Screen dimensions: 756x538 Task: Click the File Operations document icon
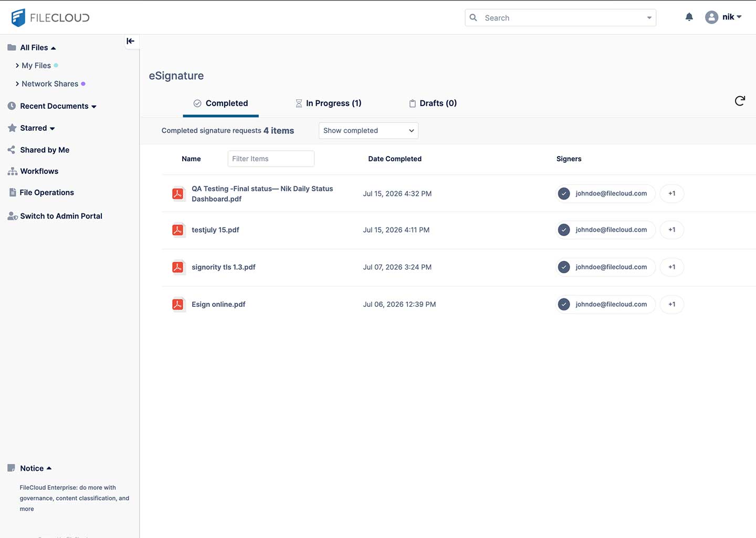click(13, 192)
